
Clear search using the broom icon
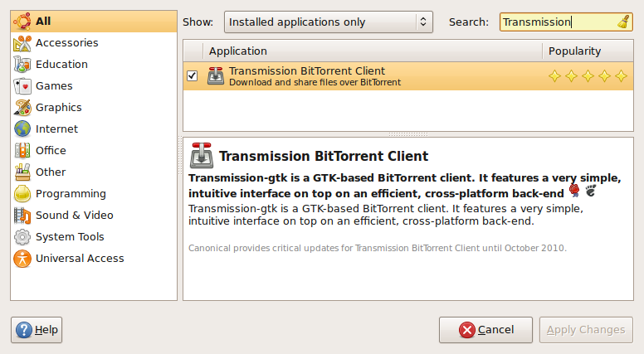click(x=624, y=22)
